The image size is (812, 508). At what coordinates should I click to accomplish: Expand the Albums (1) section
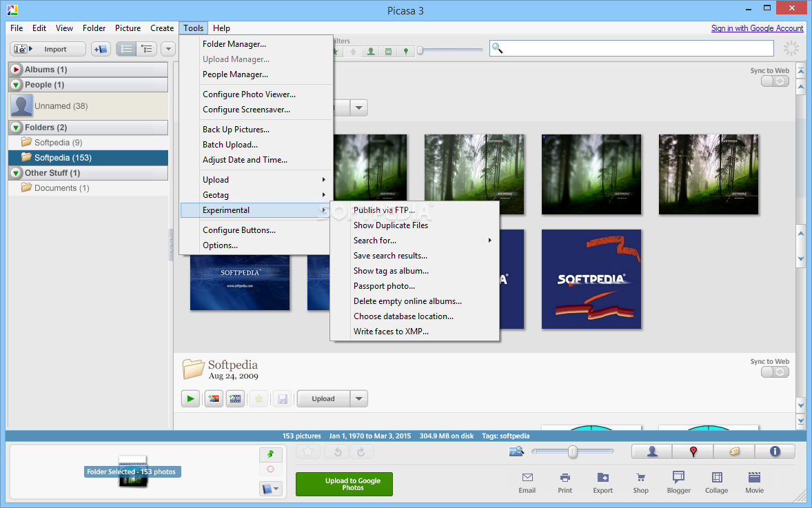[16, 70]
